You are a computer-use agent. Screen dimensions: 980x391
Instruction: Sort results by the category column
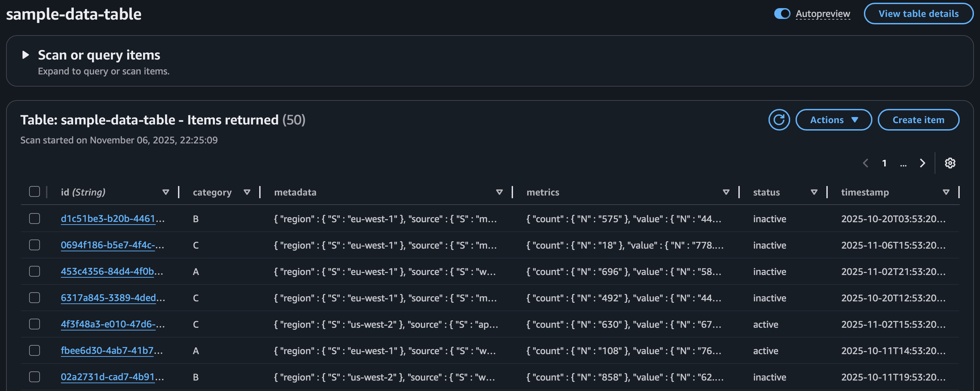[247, 192]
